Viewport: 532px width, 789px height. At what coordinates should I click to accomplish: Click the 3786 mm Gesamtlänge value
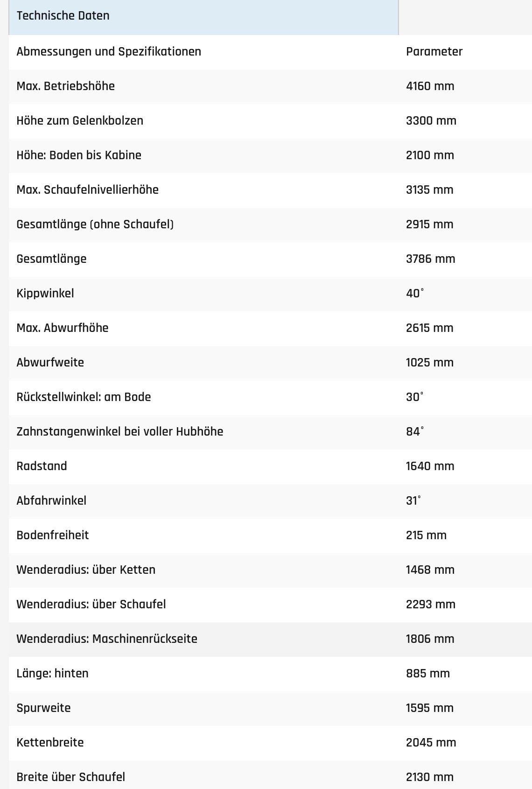tap(430, 259)
